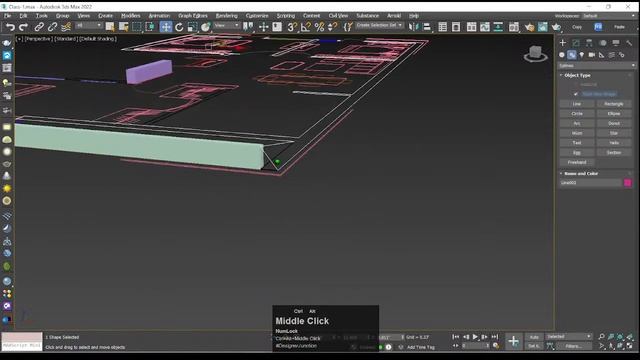Open the Modifiers menu

point(131,16)
